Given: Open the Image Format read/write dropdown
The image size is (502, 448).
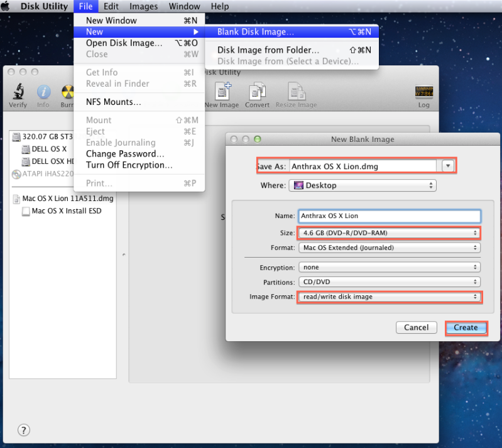Looking at the screenshot, I should click(x=390, y=297).
